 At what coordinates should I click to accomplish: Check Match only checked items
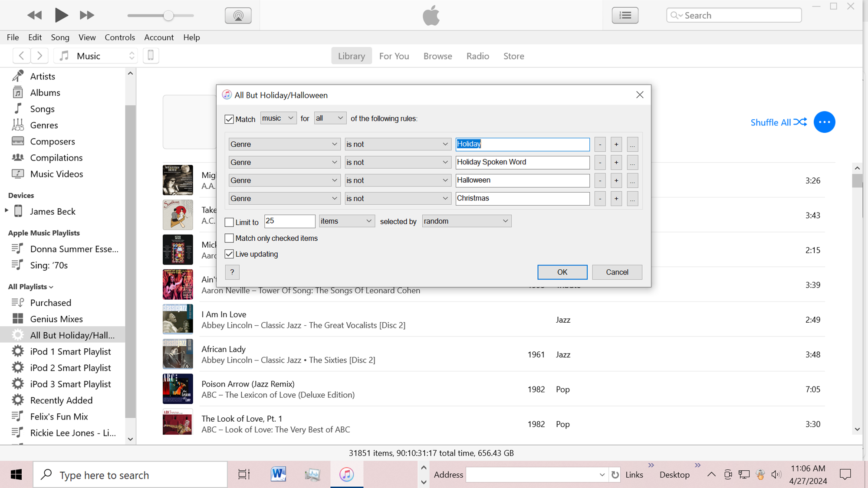tap(230, 238)
